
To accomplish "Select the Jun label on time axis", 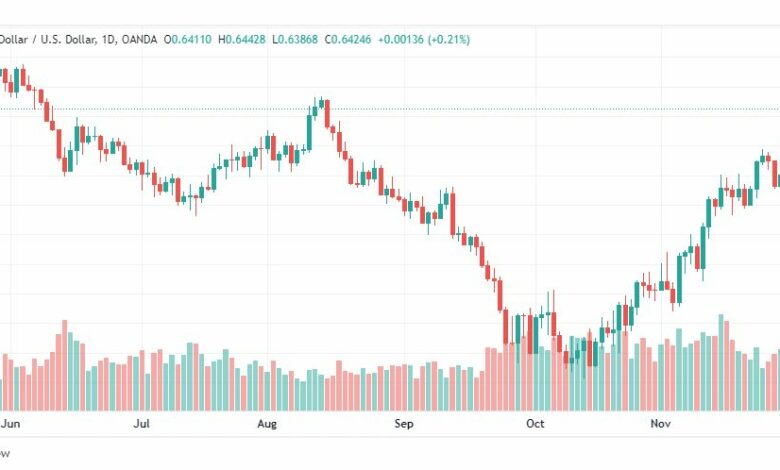I will coord(10,424).
